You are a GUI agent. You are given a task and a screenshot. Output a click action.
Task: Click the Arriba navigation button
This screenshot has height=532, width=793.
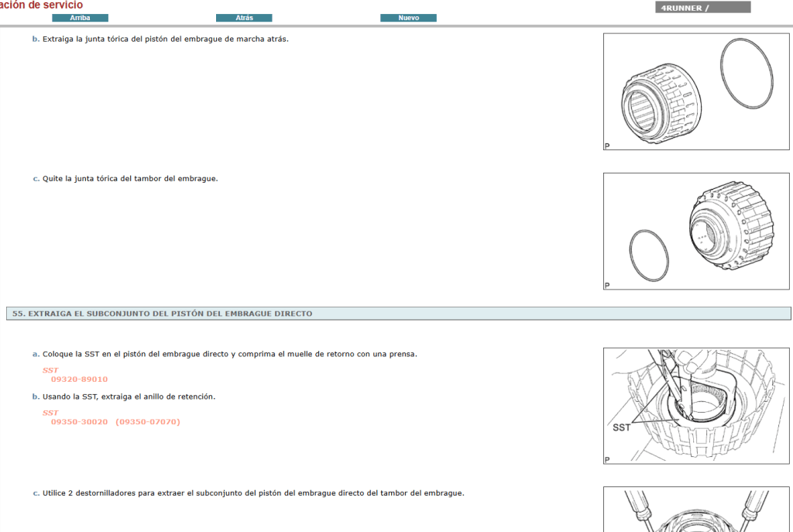click(x=80, y=18)
